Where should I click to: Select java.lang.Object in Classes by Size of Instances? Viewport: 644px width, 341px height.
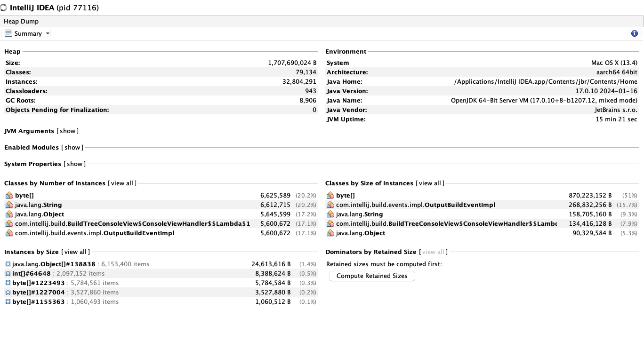[x=361, y=233]
